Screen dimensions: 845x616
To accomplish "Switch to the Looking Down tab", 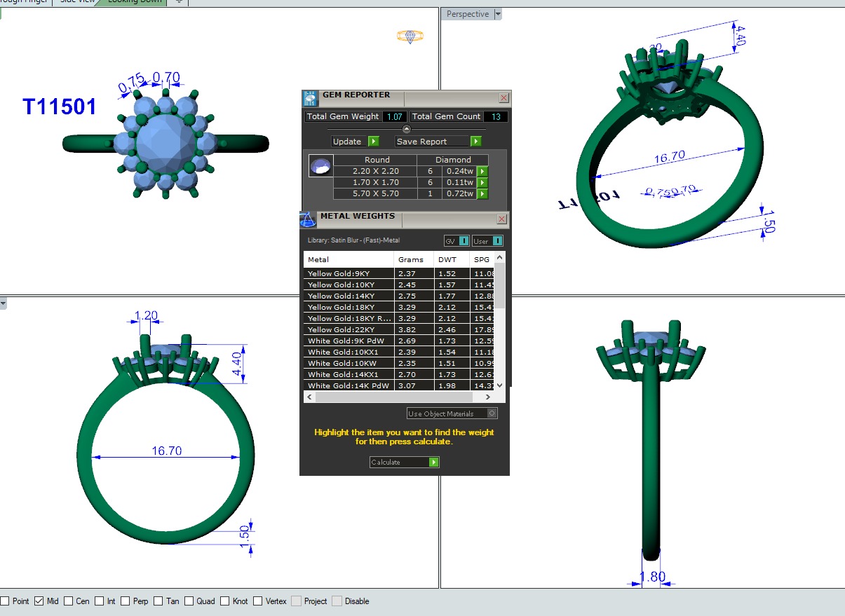I will pos(133,2).
